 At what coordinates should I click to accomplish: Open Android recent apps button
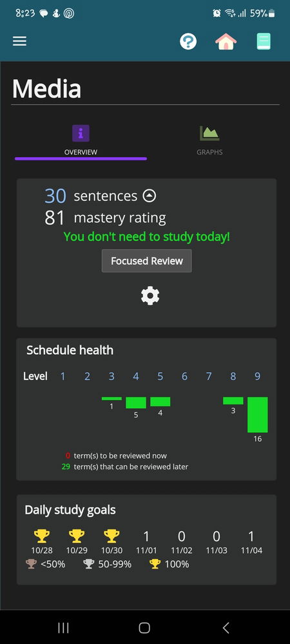pos(63,627)
